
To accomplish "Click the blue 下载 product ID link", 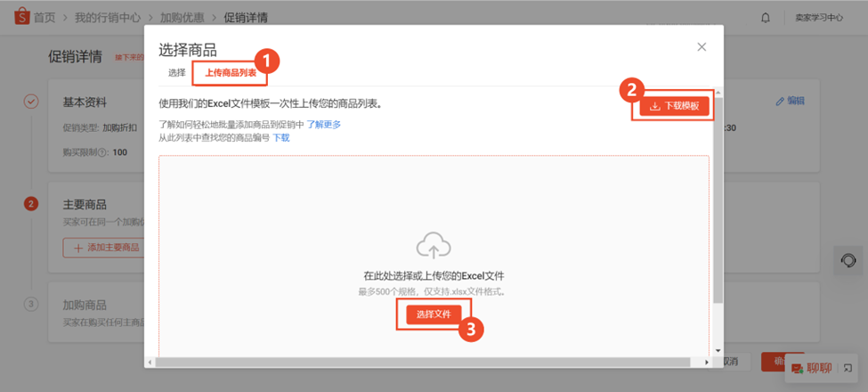I will click(280, 138).
